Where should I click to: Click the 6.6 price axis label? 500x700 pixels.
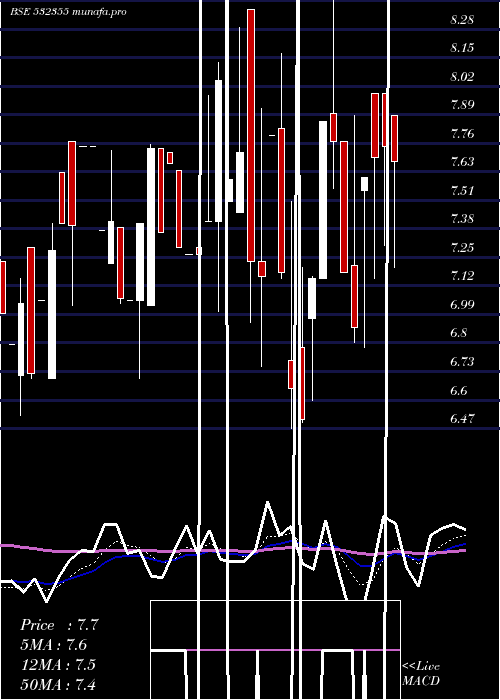(458, 391)
